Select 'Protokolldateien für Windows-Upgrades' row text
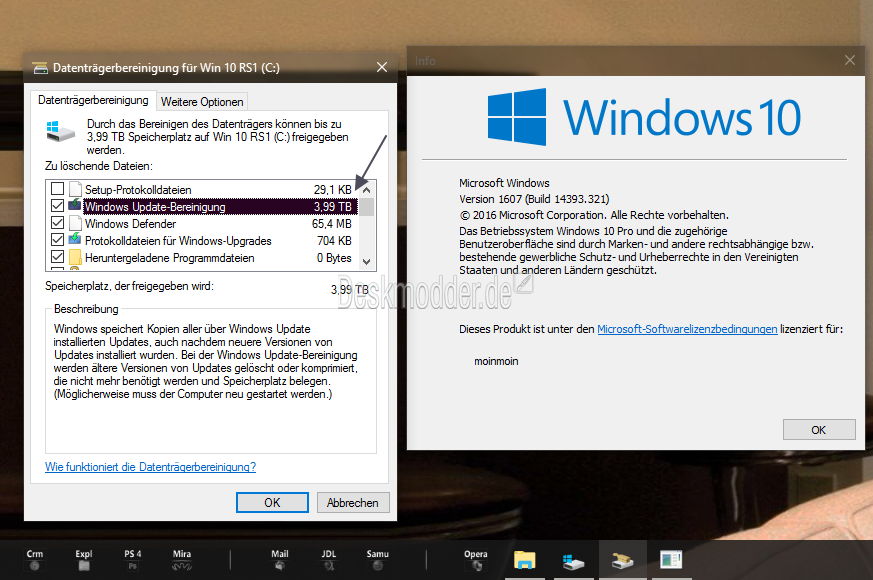Viewport: 873px width, 580px height. point(178,241)
